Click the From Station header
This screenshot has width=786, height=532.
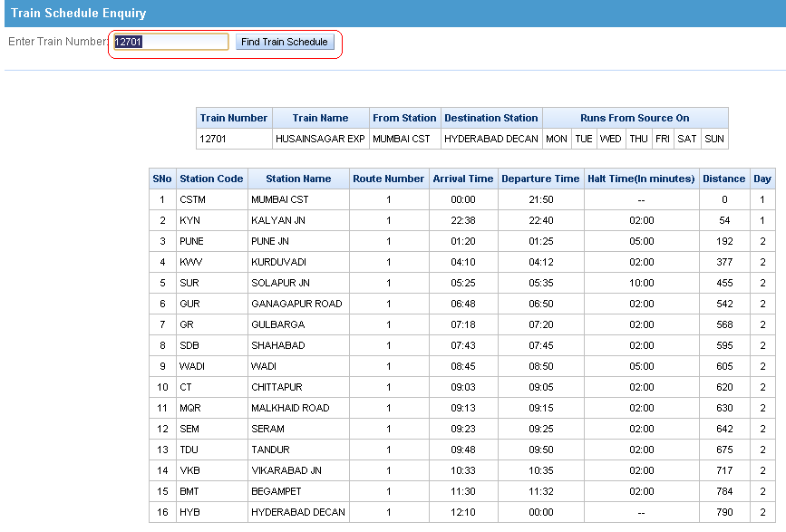(404, 118)
